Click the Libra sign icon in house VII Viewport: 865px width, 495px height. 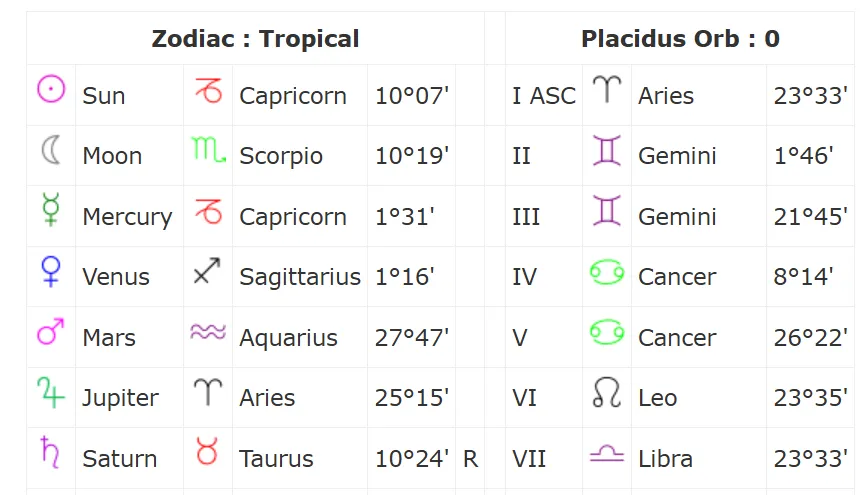pos(607,454)
